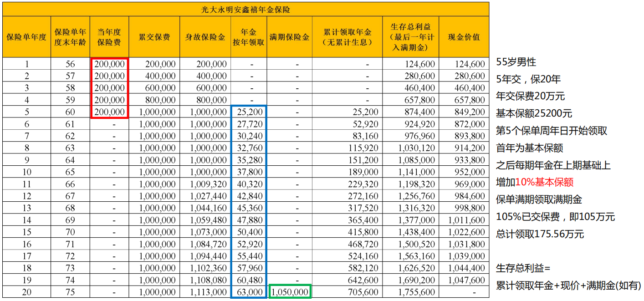Image resolution: width=644 pixels, height=301 pixels.
Task: Click the 累计领取年金（无累计生息）header
Action: pyautogui.click(x=347, y=37)
